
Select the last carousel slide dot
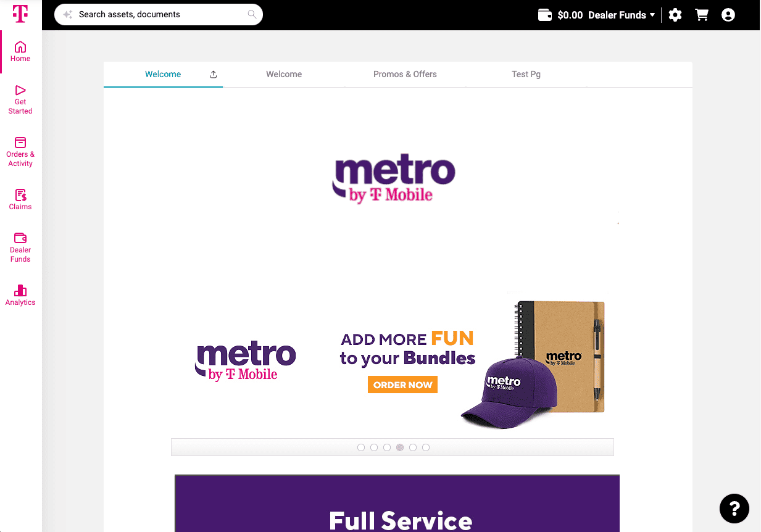pos(426,447)
